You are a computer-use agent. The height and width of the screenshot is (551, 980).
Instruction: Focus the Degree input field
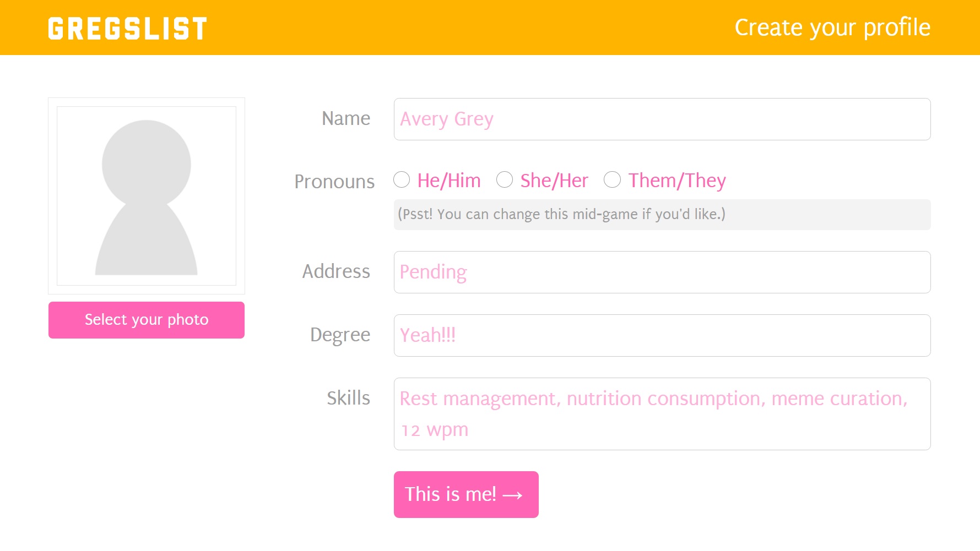[x=662, y=335]
